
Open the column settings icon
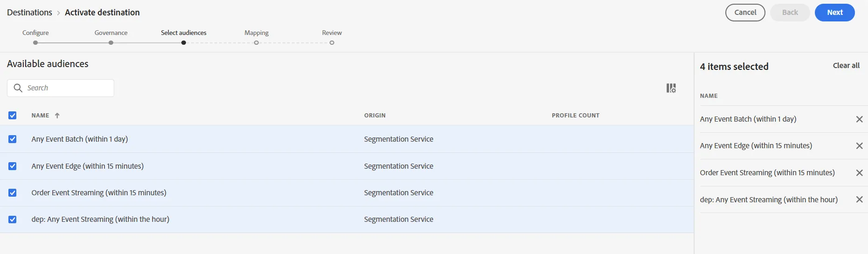(671, 88)
